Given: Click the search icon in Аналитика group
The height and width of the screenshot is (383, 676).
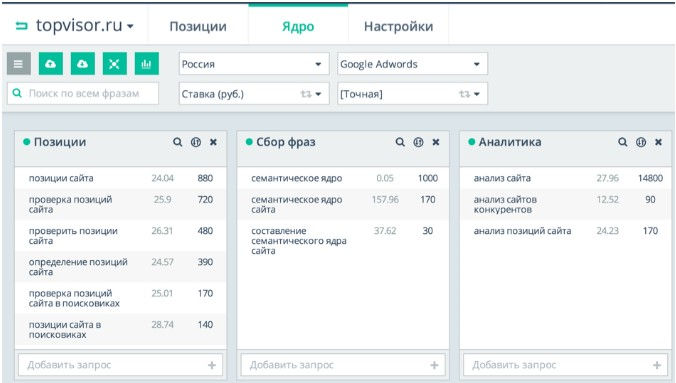Looking at the screenshot, I should (623, 142).
